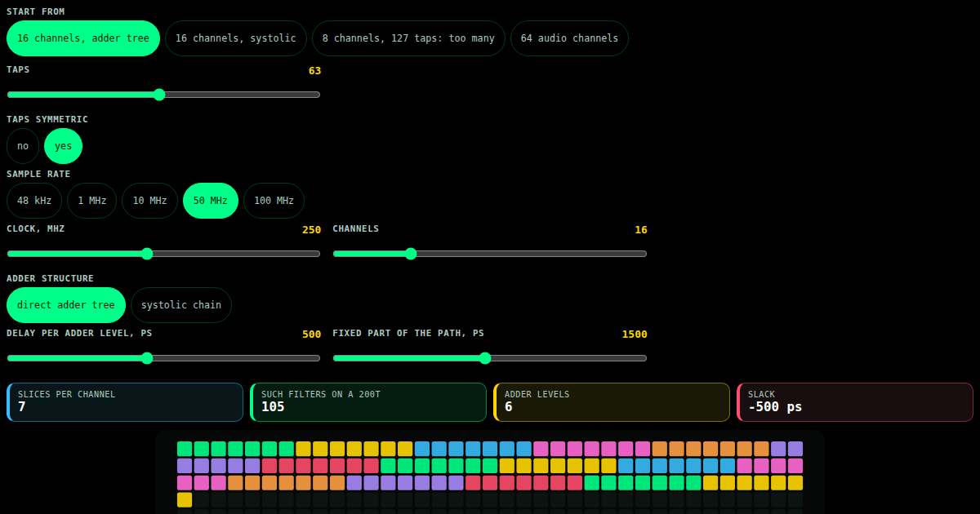Click the "Slack" result card
The width and height of the screenshot is (980, 514).
pyautogui.click(x=855, y=402)
